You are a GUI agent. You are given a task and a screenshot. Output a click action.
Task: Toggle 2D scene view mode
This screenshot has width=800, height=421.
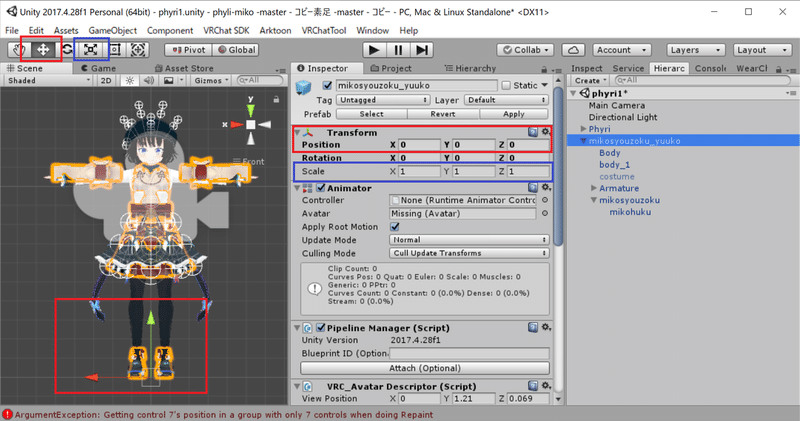[x=106, y=80]
